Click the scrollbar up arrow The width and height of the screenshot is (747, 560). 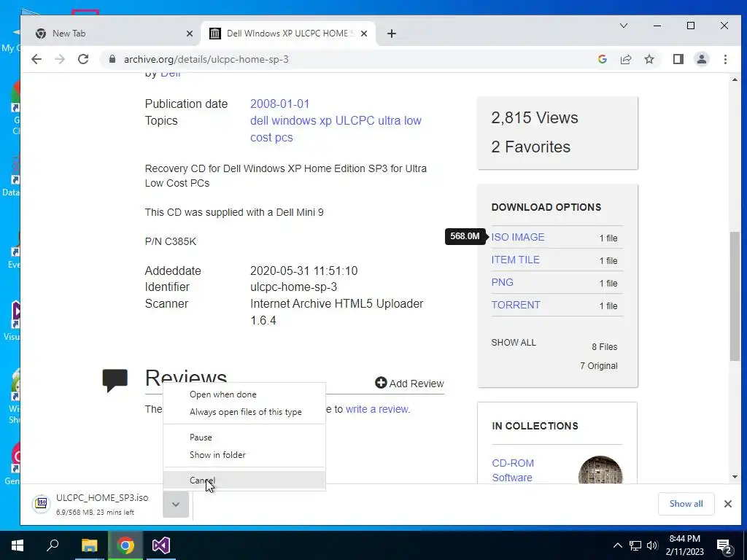[x=734, y=79]
